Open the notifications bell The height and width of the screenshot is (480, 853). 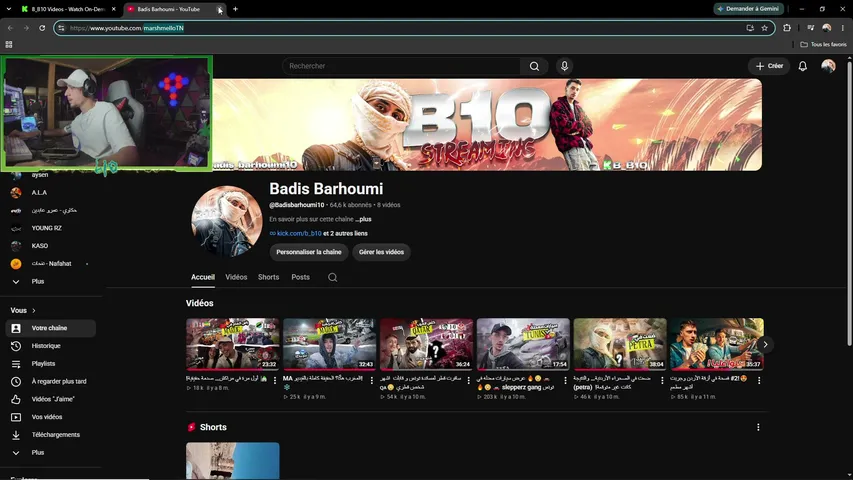click(x=802, y=66)
